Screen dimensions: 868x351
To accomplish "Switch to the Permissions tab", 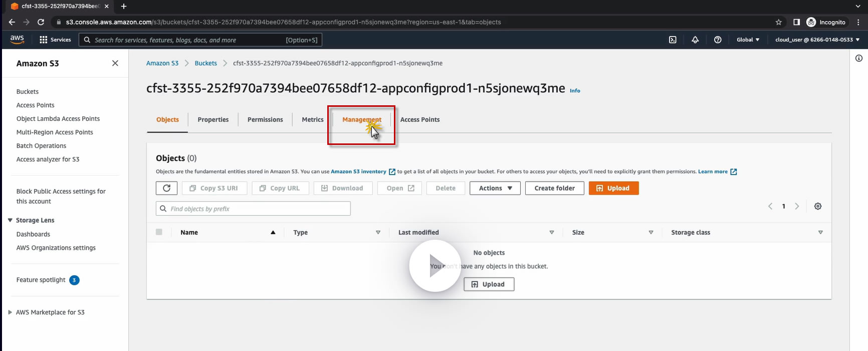I will (x=265, y=119).
